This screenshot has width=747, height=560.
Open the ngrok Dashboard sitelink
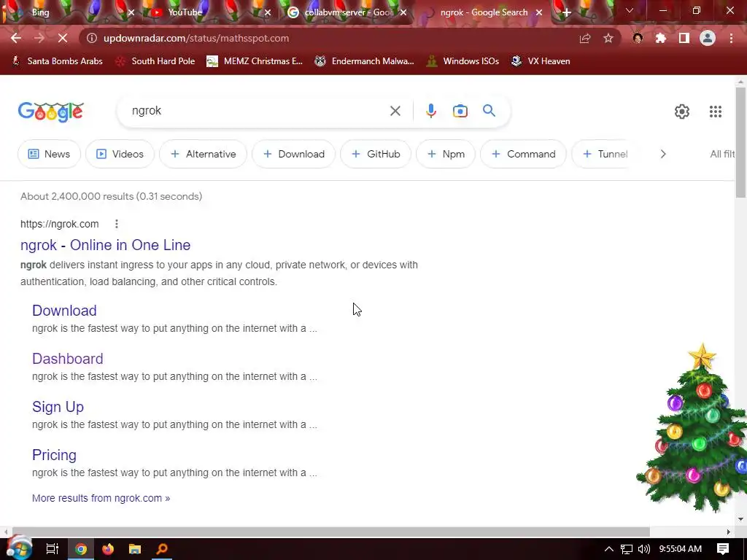(68, 359)
